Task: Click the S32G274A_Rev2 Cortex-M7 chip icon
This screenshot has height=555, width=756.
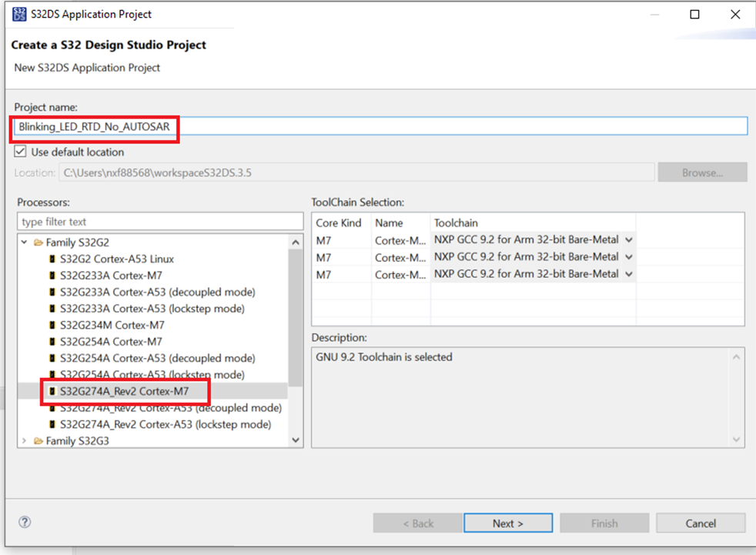Action: [x=52, y=392]
